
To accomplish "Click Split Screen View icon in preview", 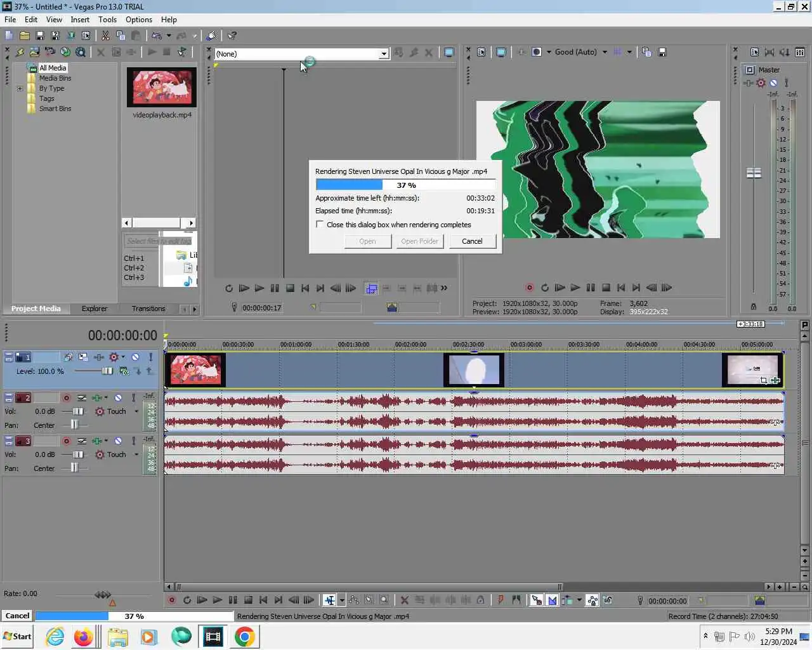I will 537,52.
